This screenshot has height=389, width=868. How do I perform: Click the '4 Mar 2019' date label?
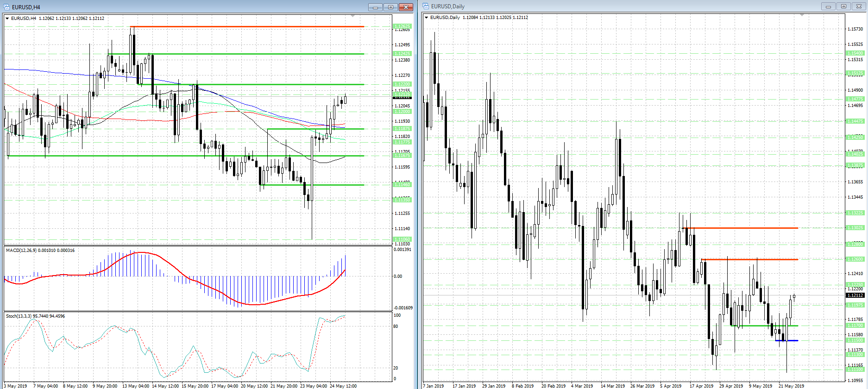point(582,386)
